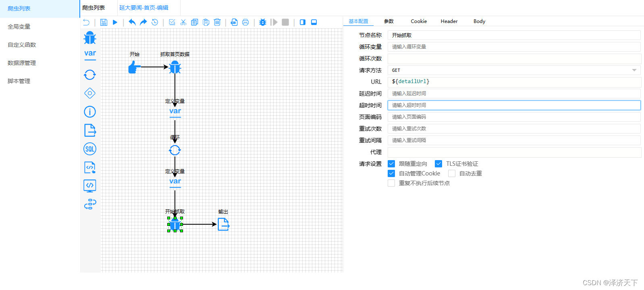Click the 延迟时间 input field
This screenshot has height=290, width=644.
point(514,94)
